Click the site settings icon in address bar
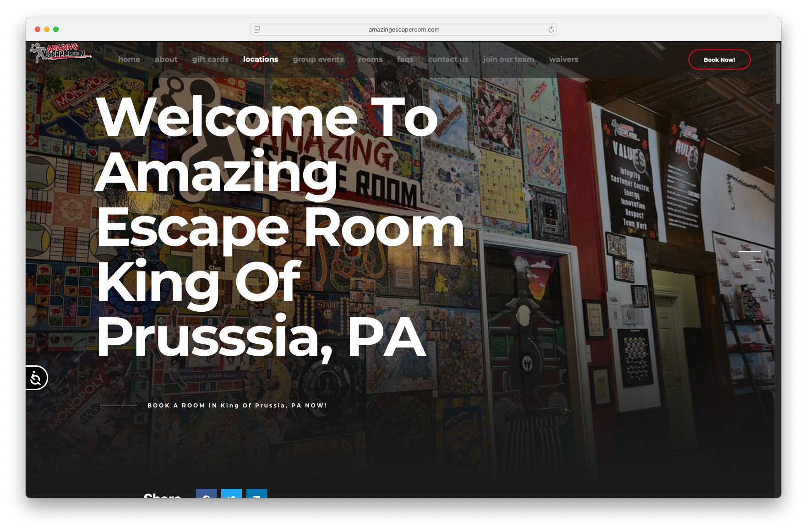 [257, 29]
